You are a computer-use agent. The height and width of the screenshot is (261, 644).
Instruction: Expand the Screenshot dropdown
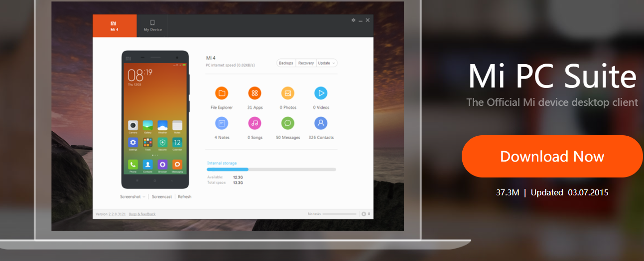point(132,197)
